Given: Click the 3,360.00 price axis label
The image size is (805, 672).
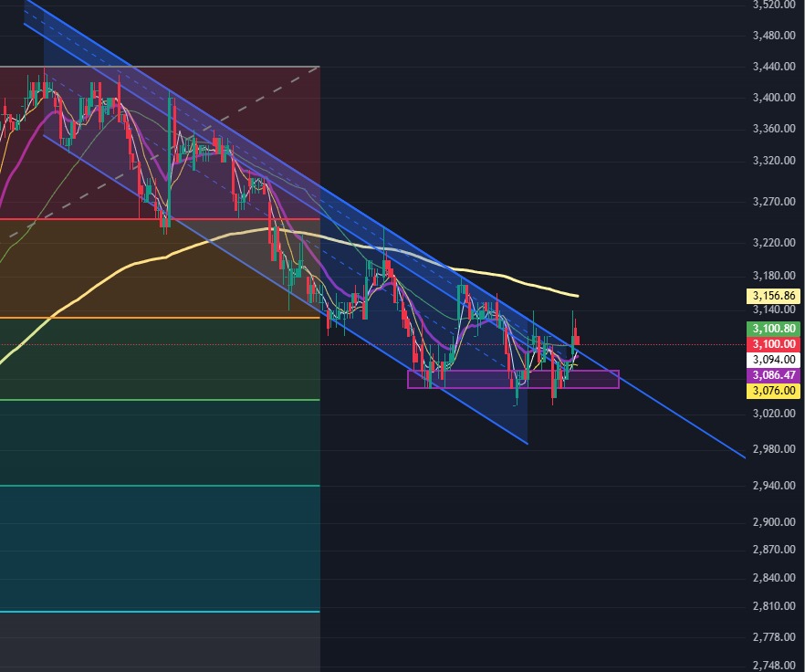Looking at the screenshot, I should (x=774, y=129).
